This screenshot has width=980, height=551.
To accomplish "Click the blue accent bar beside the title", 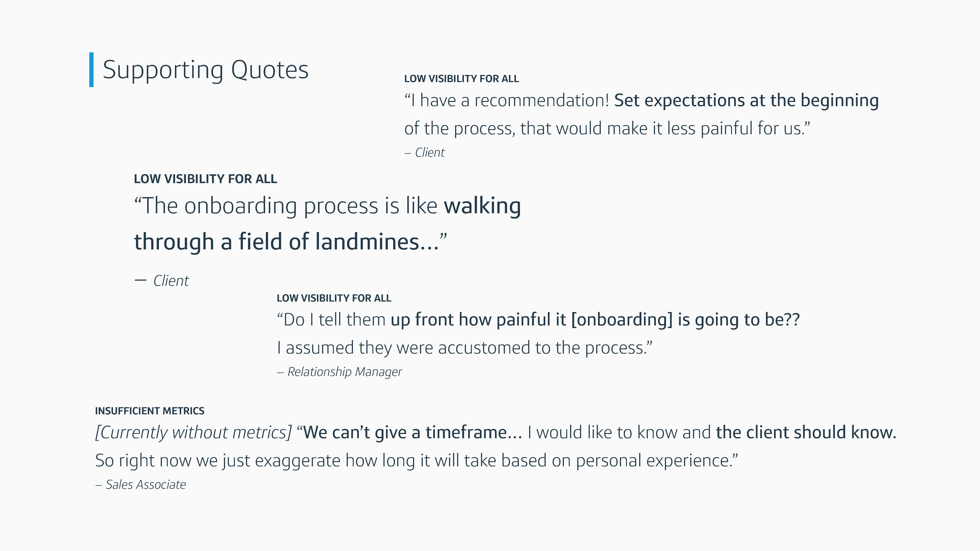I will click(x=91, y=70).
